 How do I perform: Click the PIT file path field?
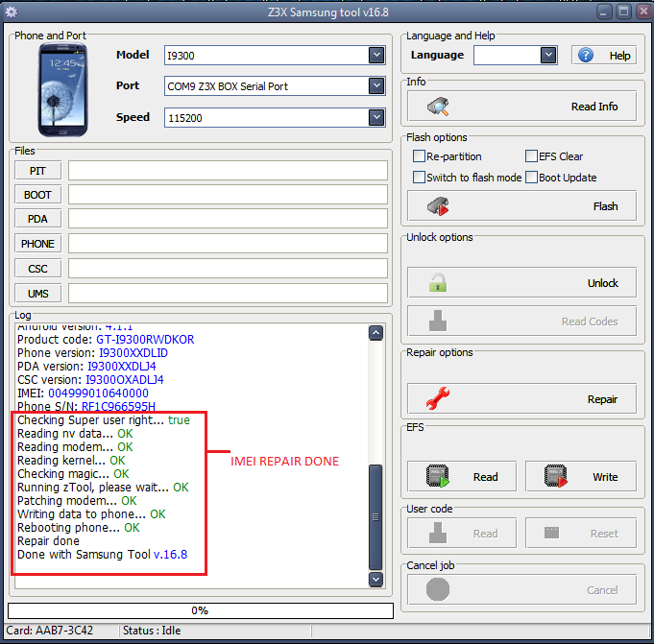pyautogui.click(x=228, y=171)
